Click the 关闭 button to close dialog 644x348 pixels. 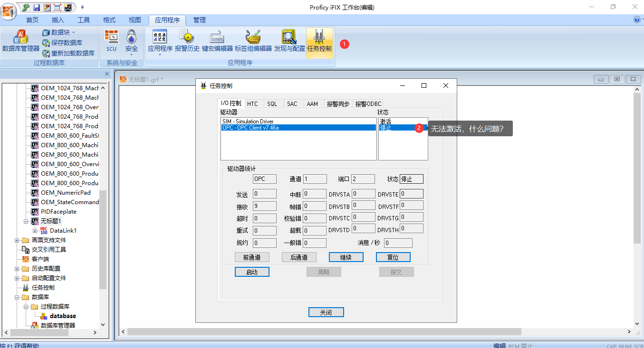pos(326,312)
